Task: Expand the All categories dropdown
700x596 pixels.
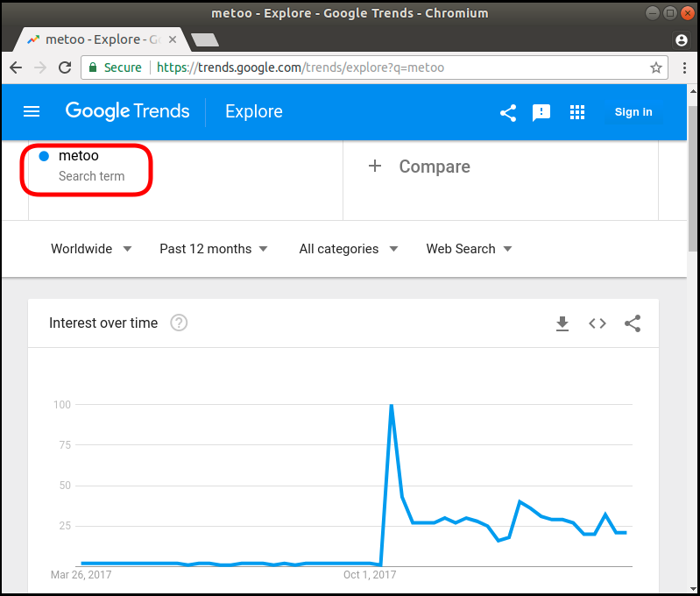Action: point(348,249)
